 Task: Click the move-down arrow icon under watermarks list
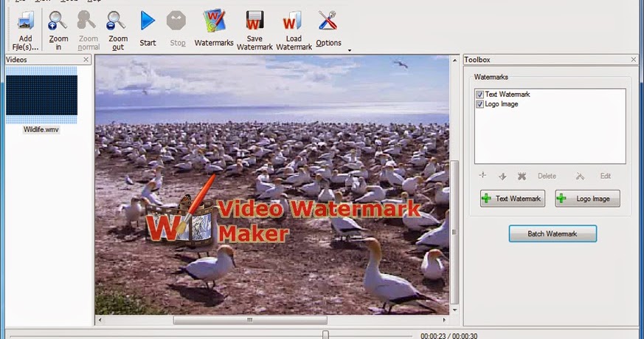pos(502,177)
